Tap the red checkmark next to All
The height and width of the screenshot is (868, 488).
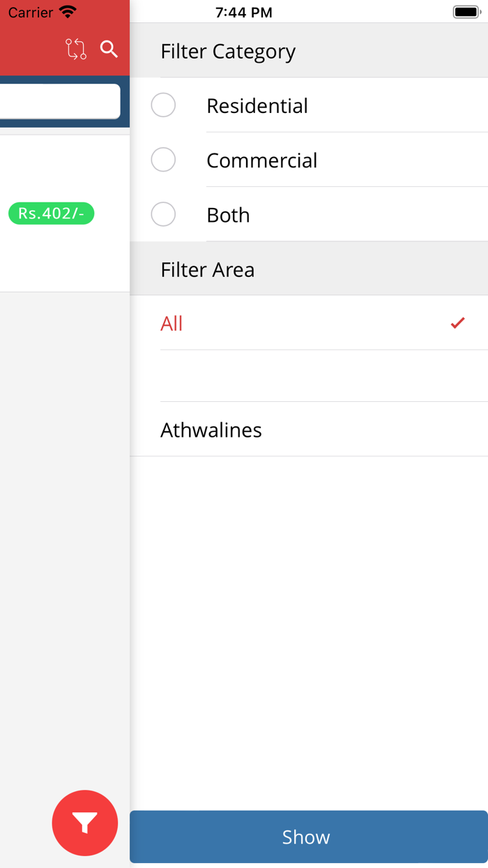coord(457,322)
